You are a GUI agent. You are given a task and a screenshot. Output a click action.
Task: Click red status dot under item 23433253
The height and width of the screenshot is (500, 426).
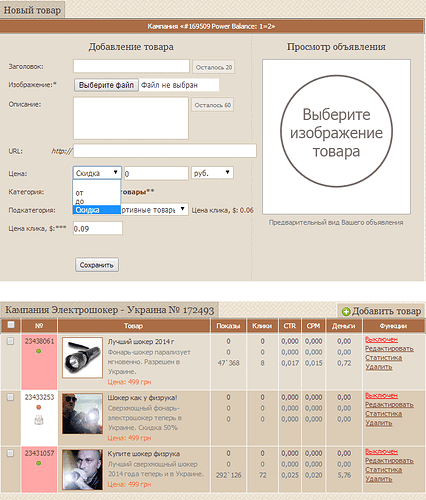pos(39,407)
